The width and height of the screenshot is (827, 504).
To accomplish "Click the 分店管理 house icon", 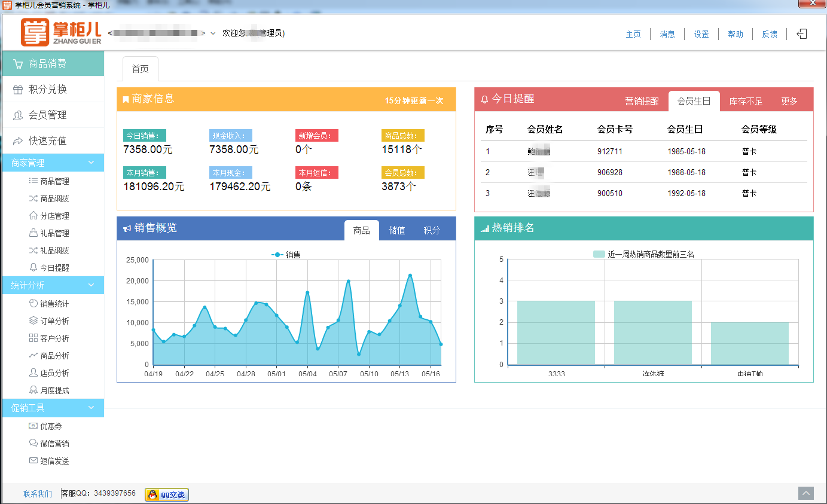I will pyautogui.click(x=33, y=215).
